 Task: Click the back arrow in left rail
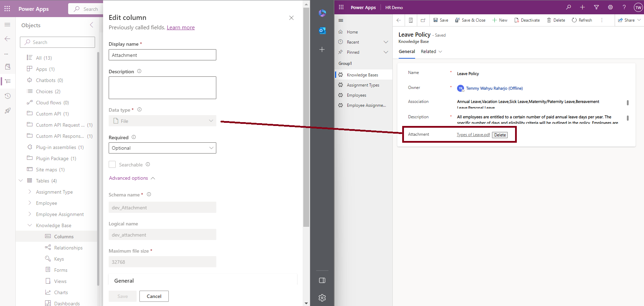(7, 39)
